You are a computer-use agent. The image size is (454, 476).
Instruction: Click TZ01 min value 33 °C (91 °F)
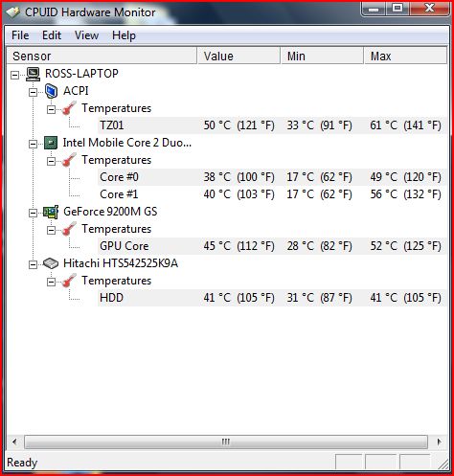click(319, 125)
